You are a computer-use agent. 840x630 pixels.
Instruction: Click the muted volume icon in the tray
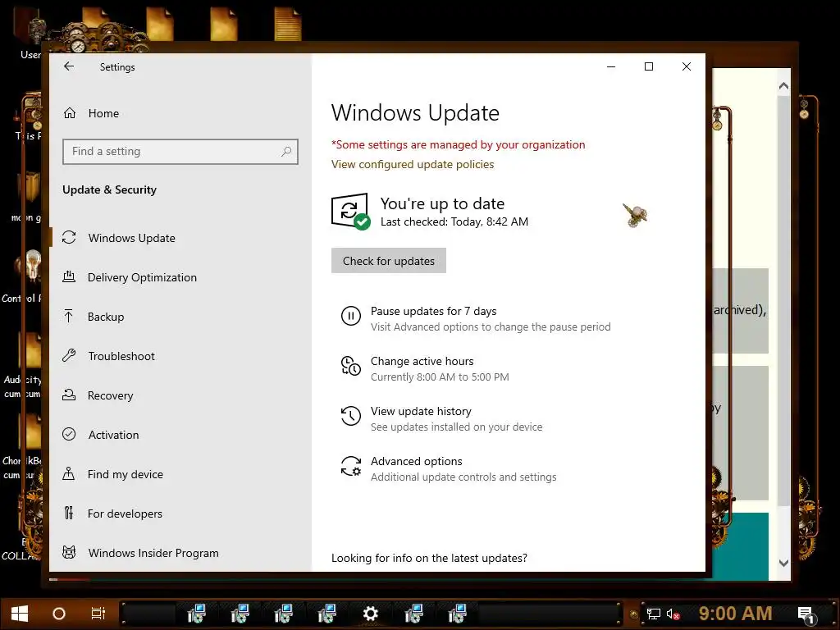(x=673, y=614)
